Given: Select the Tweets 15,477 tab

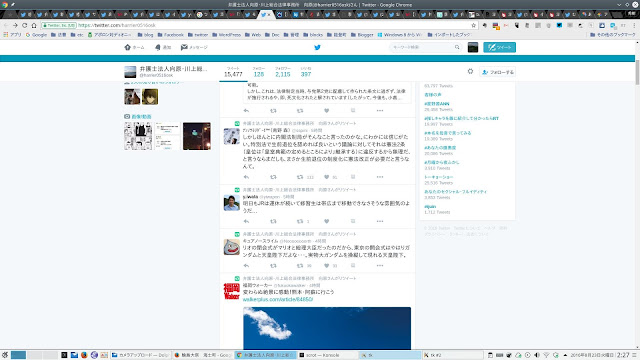Looking at the screenshot, I should point(233,72).
